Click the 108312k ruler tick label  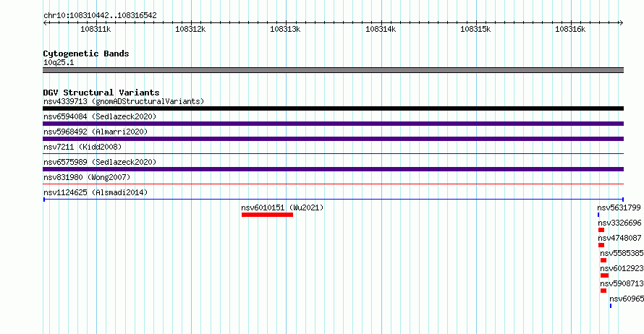190,29
